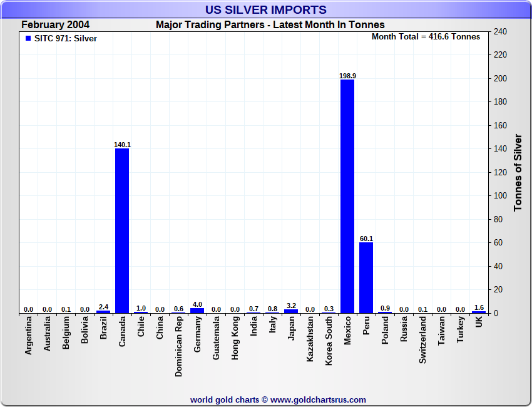Viewport: 532px width, 407px height.
Task: Click the 140.1 value label above Canada
Action: (x=122, y=145)
